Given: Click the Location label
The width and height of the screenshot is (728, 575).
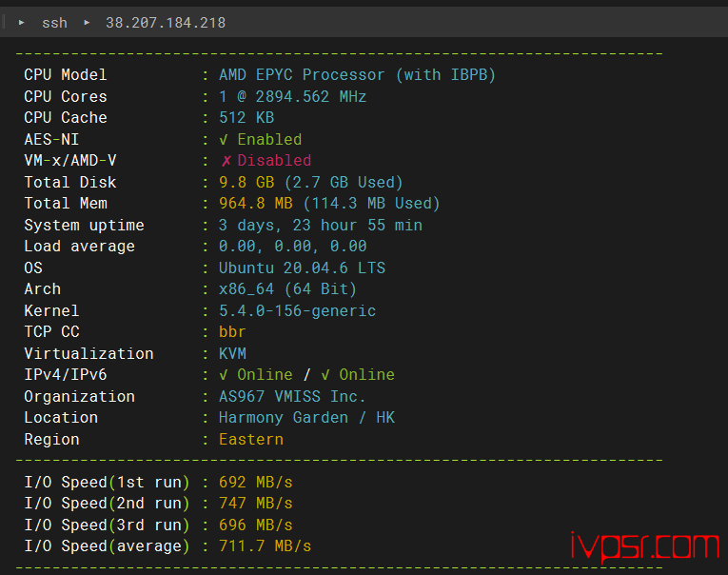Looking at the screenshot, I should [61, 418].
